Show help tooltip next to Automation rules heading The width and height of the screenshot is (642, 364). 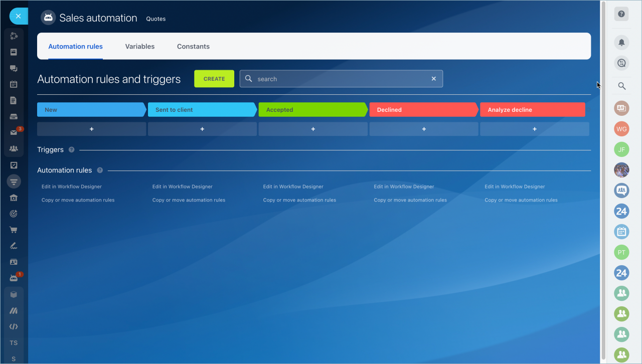point(100,170)
